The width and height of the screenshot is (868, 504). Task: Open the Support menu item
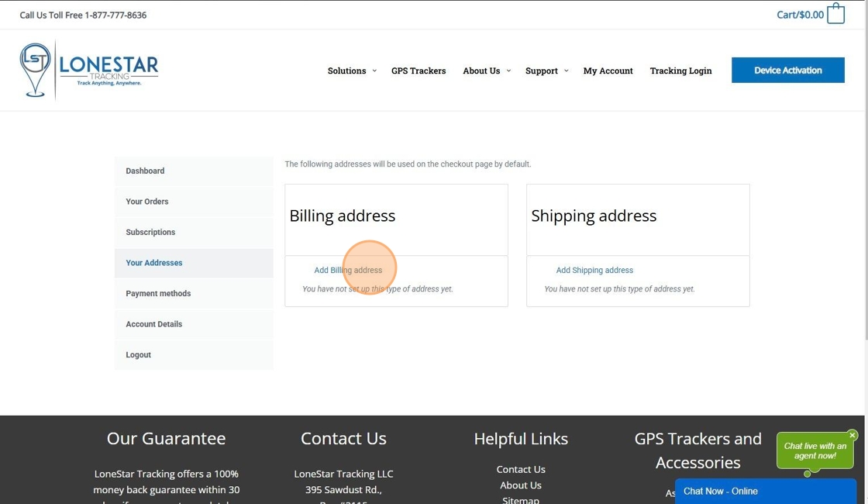(542, 71)
